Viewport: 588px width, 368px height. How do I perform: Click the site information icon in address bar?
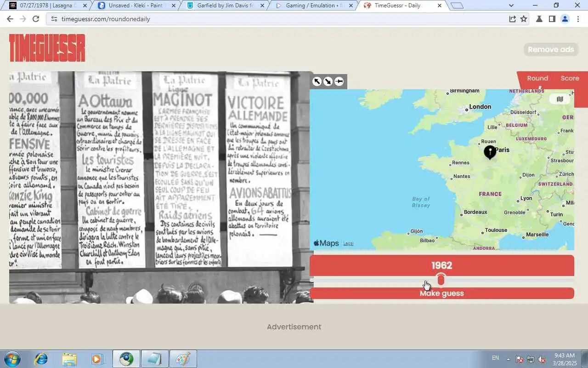[x=54, y=19]
